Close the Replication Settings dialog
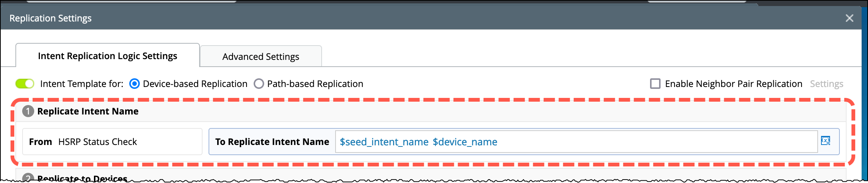 point(849,18)
